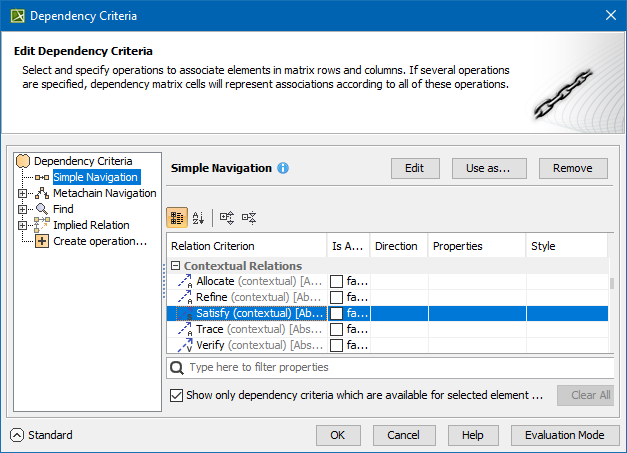Click the categorized view toolbar icon
Screen dimensions: 627x453
pos(177,217)
